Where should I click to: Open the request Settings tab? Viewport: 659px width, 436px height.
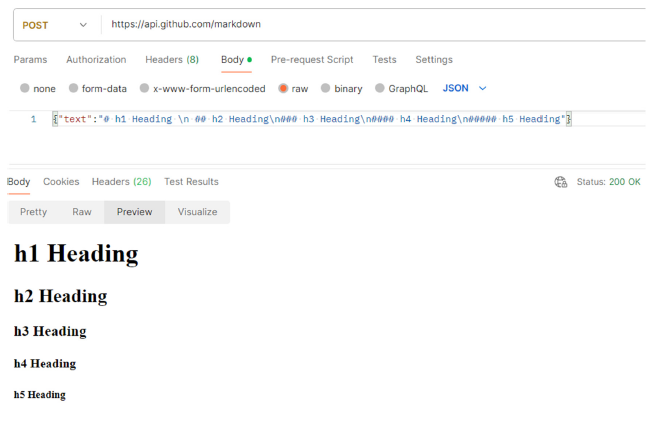434,60
